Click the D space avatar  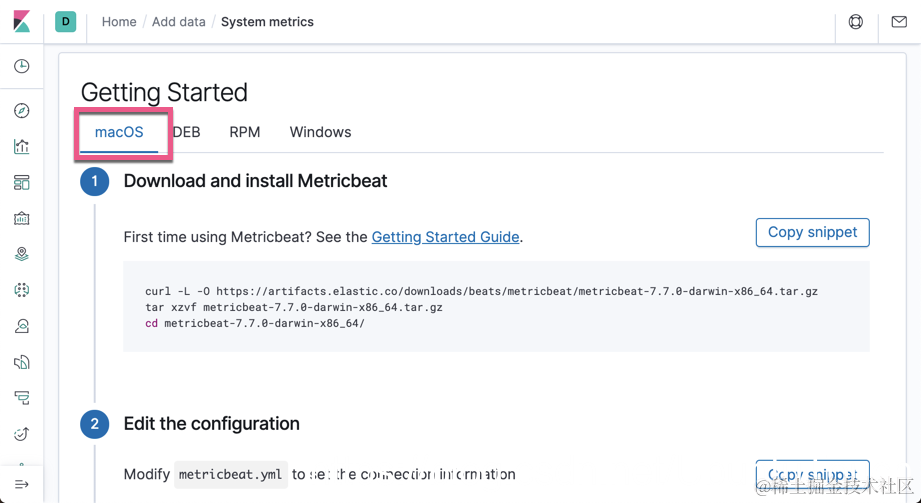point(66,22)
